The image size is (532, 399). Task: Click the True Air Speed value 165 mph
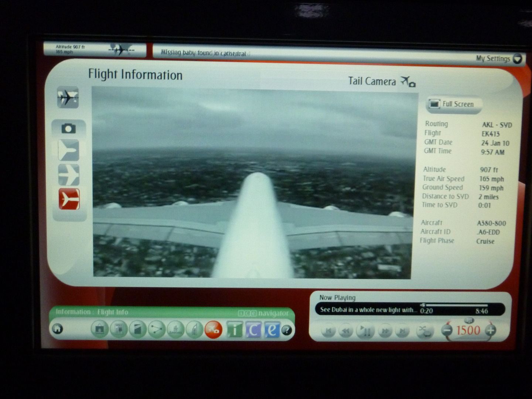coord(492,179)
